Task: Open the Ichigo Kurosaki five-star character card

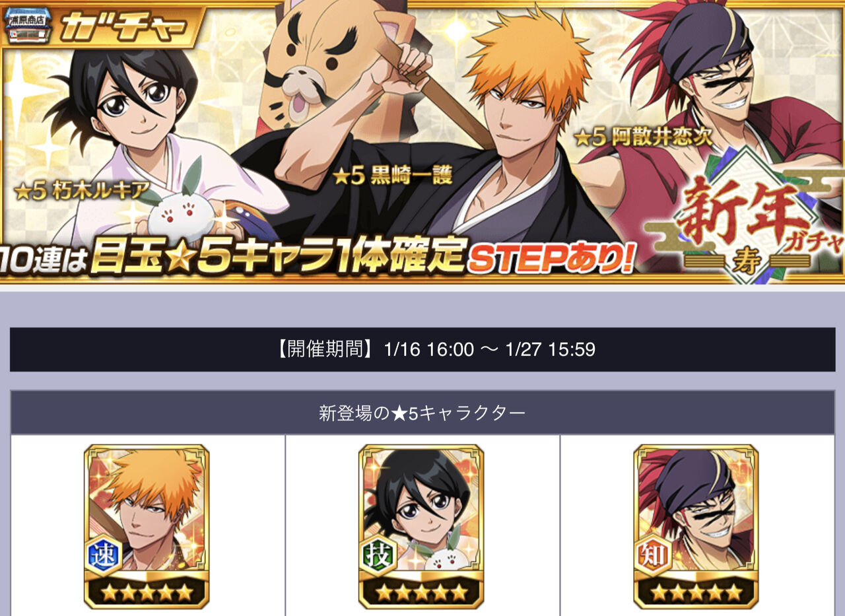Action: click(147, 526)
